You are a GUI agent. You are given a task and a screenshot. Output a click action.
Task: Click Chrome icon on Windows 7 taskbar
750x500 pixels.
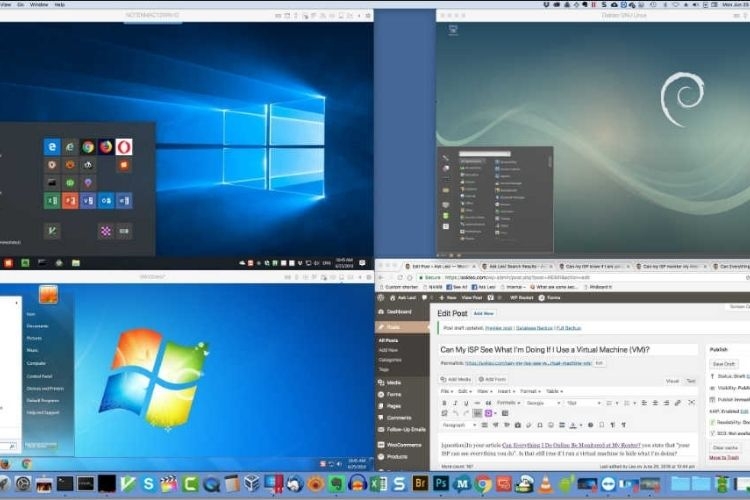[x=26, y=464]
